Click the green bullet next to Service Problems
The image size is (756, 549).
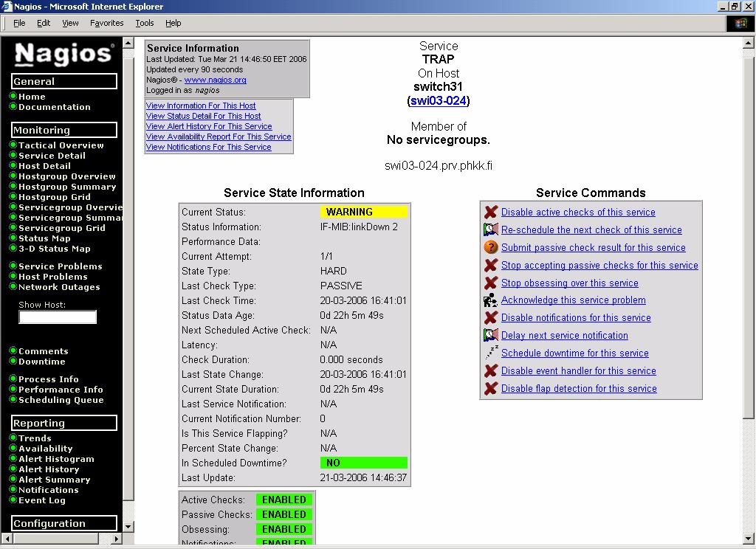(x=13, y=266)
